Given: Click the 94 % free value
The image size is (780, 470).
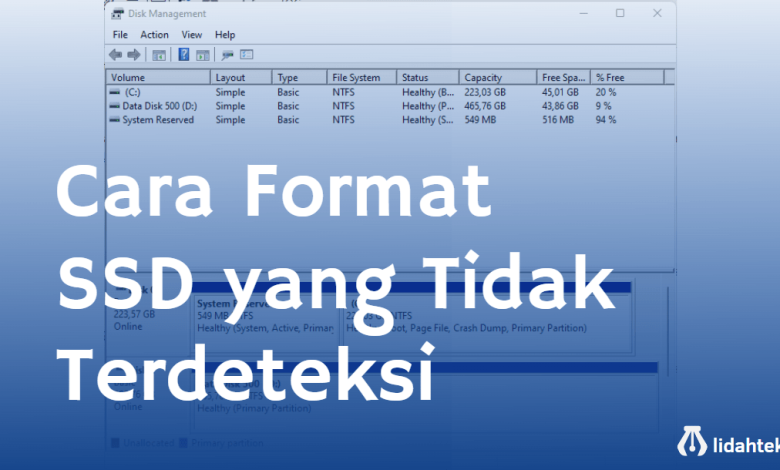Looking at the screenshot, I should [x=606, y=120].
